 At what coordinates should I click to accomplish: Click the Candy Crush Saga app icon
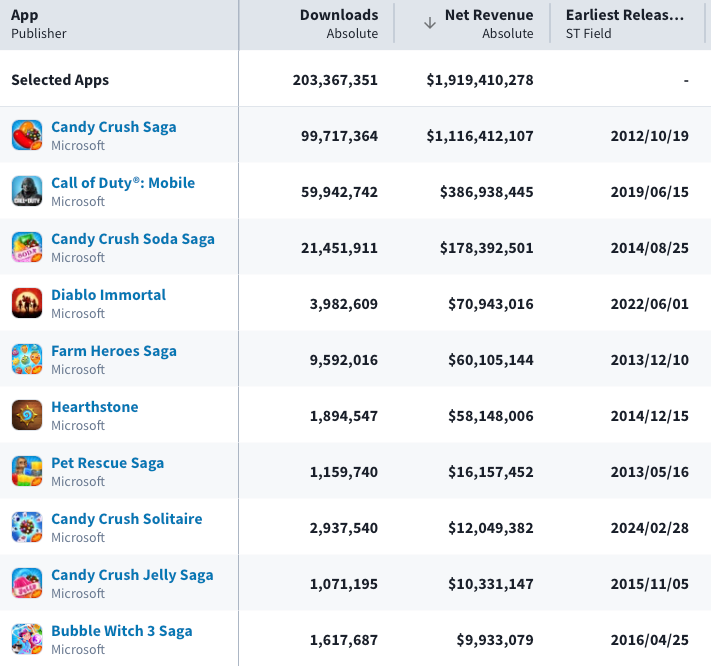coord(27,135)
